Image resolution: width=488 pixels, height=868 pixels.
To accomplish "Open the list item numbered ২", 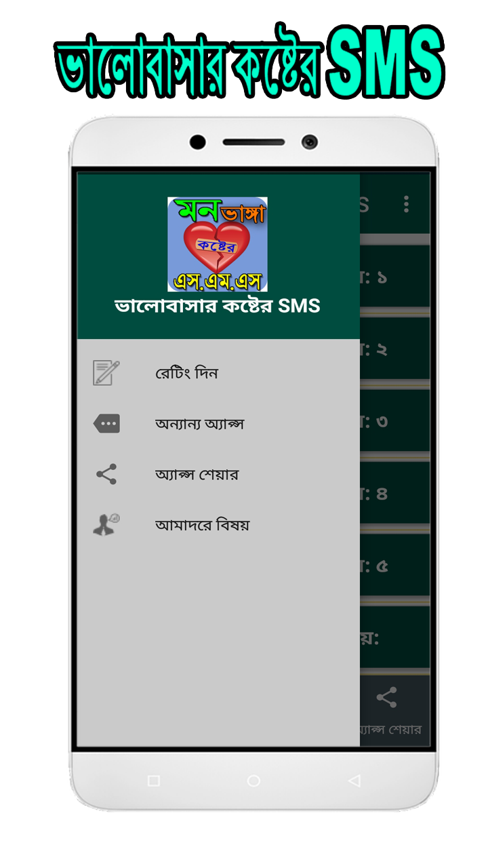I will click(394, 349).
